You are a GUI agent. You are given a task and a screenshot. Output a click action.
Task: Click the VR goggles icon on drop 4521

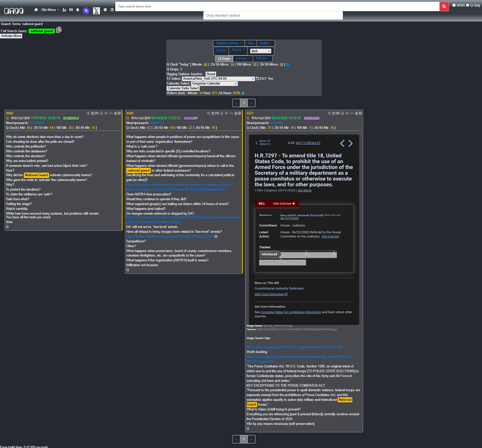click(338, 113)
